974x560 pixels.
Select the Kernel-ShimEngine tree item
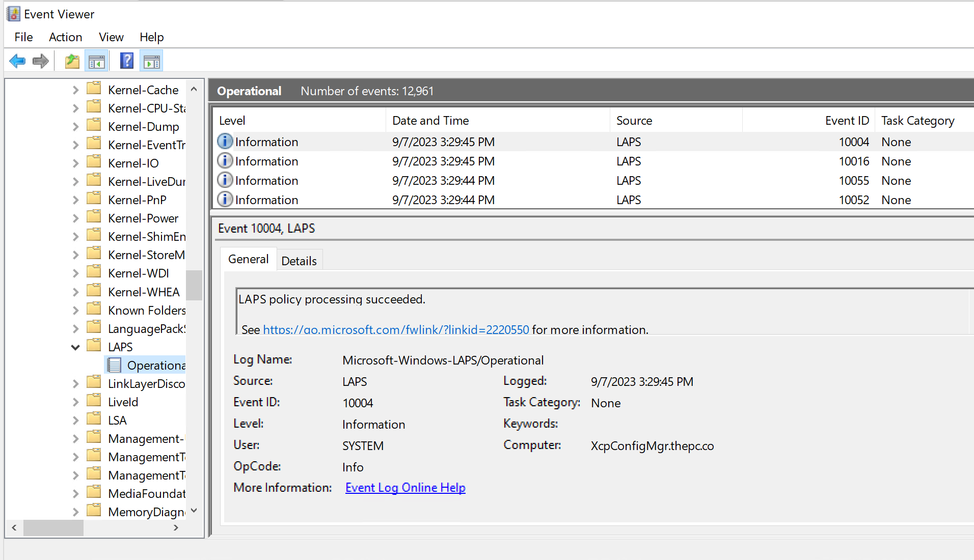click(147, 237)
